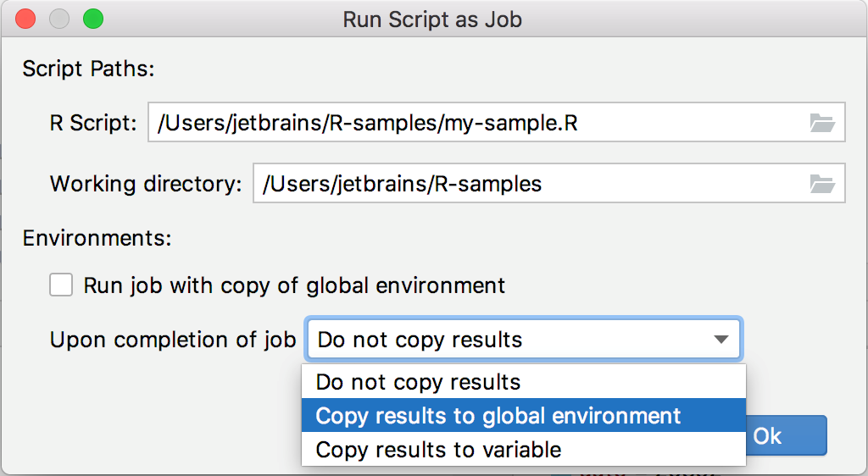The width and height of the screenshot is (868, 476).
Task: Click the 'Environments:' section heading
Action: pos(97,239)
